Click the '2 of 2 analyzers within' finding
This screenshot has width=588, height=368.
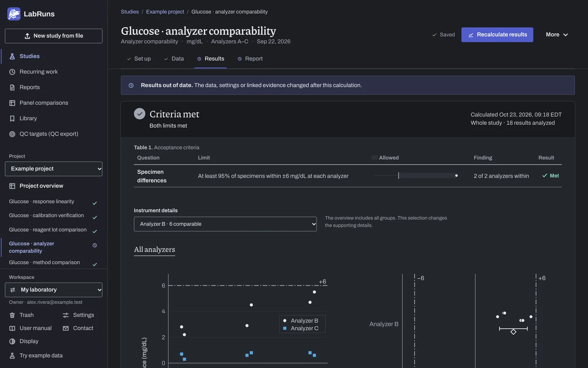click(501, 176)
